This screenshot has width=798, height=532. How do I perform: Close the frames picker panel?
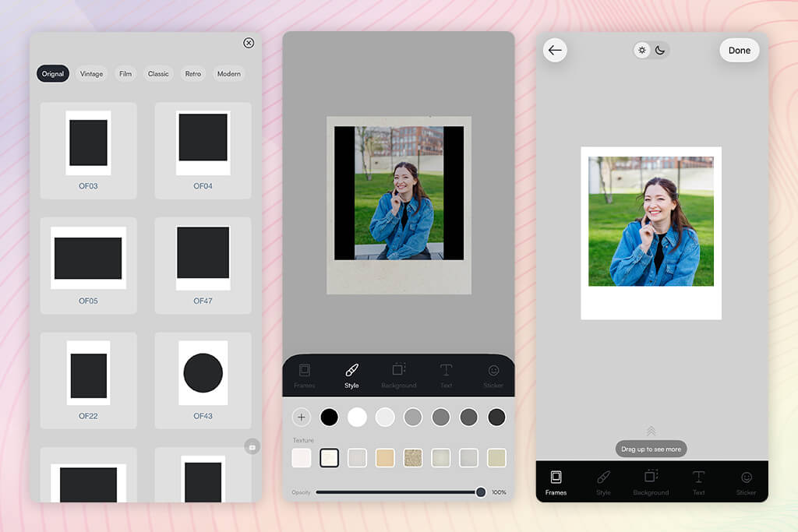[x=249, y=43]
